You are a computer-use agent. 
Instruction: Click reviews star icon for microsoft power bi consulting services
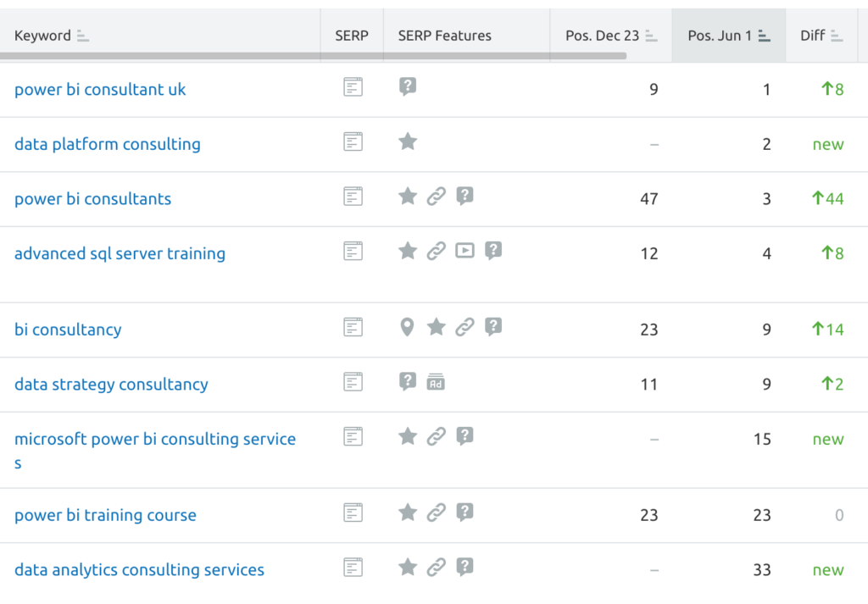[408, 436]
